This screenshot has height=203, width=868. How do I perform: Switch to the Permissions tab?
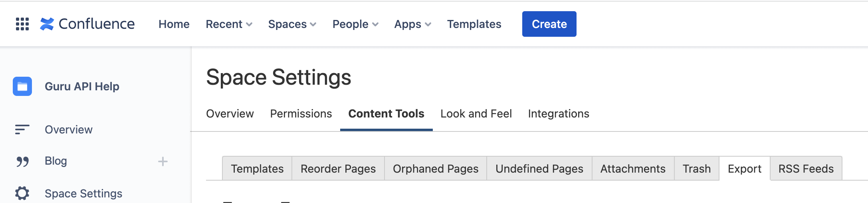tap(301, 114)
